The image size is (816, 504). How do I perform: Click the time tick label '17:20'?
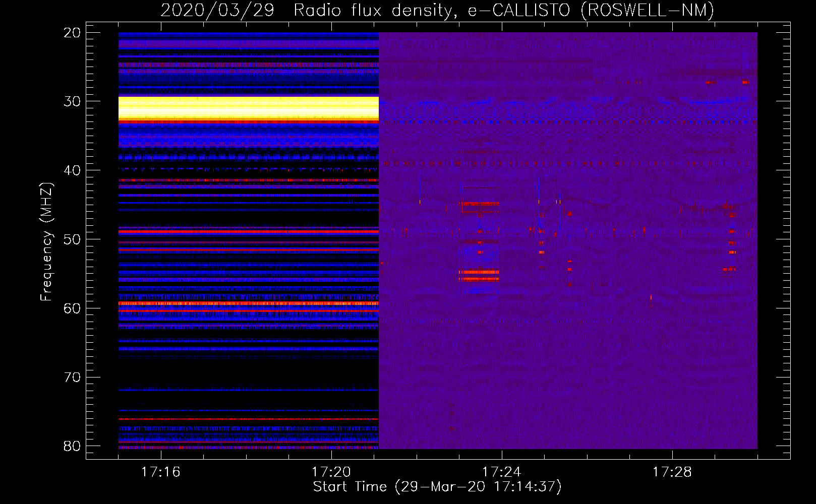[x=331, y=472]
